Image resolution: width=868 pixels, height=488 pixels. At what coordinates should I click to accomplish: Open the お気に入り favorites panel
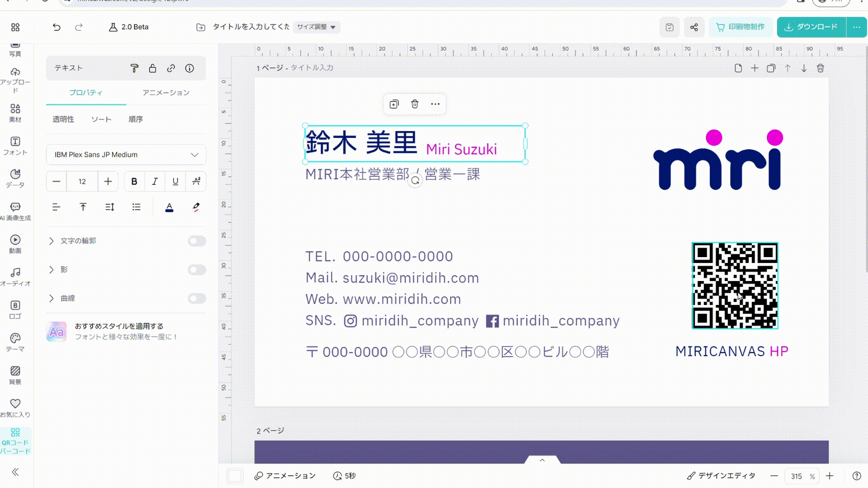[15, 408]
